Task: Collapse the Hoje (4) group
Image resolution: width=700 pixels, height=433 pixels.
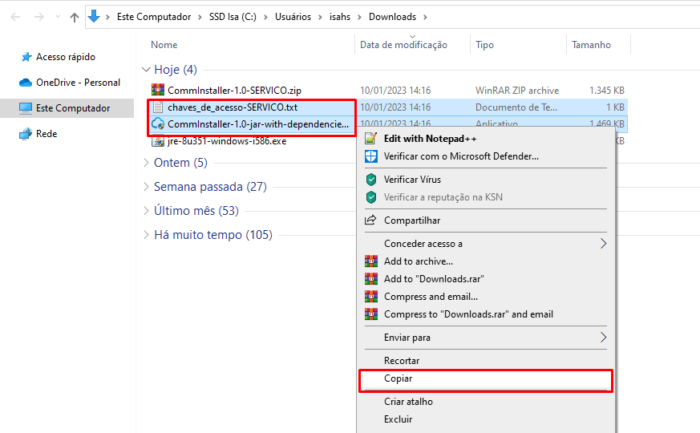Action: [x=147, y=70]
